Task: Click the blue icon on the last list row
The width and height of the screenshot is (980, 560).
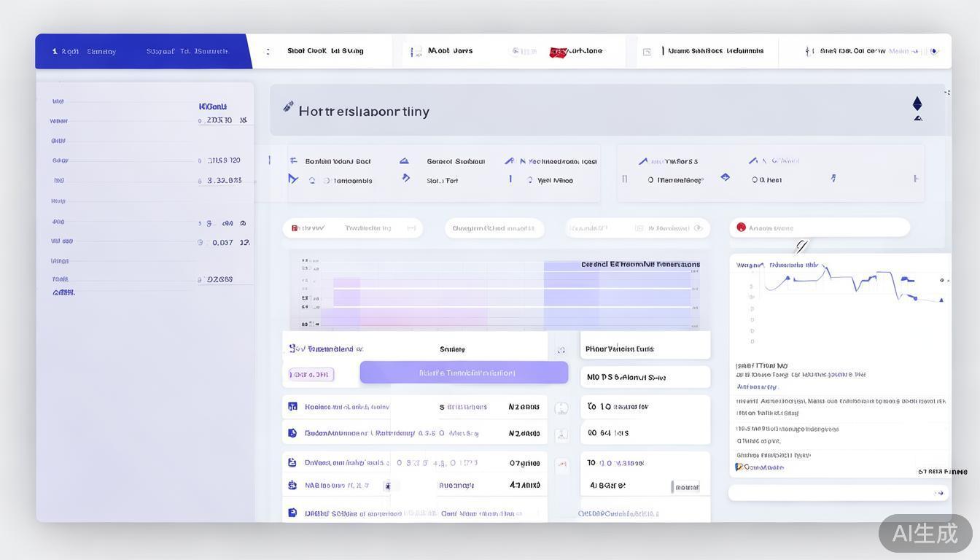Action: pyautogui.click(x=292, y=513)
